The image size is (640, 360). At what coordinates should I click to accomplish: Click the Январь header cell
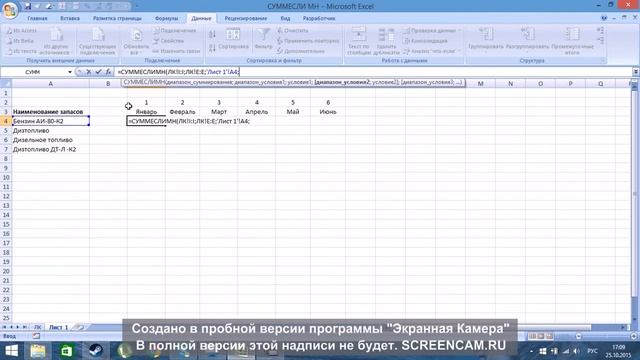pyautogui.click(x=146, y=112)
